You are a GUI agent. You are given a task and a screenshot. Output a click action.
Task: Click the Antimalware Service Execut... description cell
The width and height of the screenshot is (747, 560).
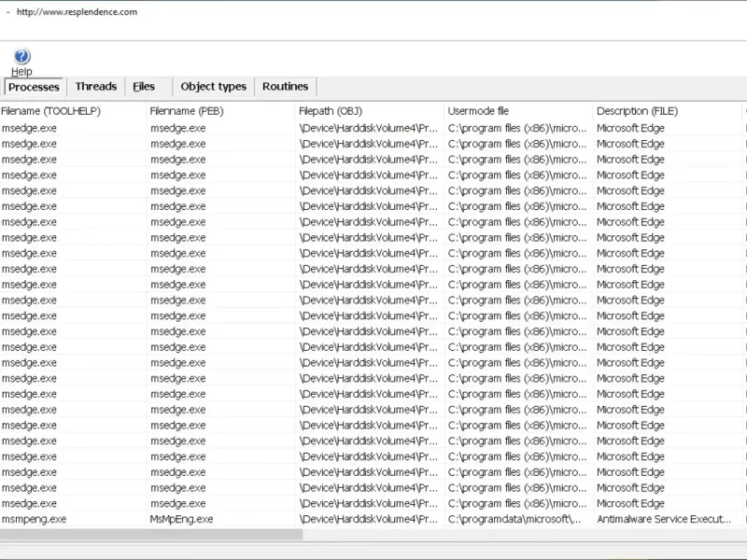tap(664, 519)
